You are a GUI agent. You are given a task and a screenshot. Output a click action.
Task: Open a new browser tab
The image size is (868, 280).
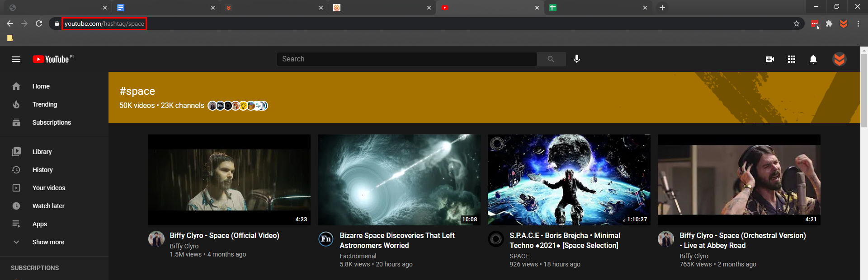662,8
